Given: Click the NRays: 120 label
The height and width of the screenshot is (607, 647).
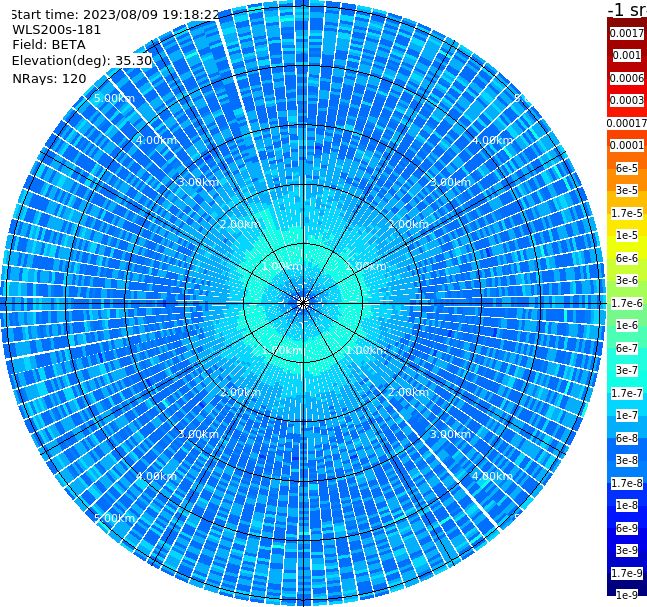Looking at the screenshot, I should (49, 78).
